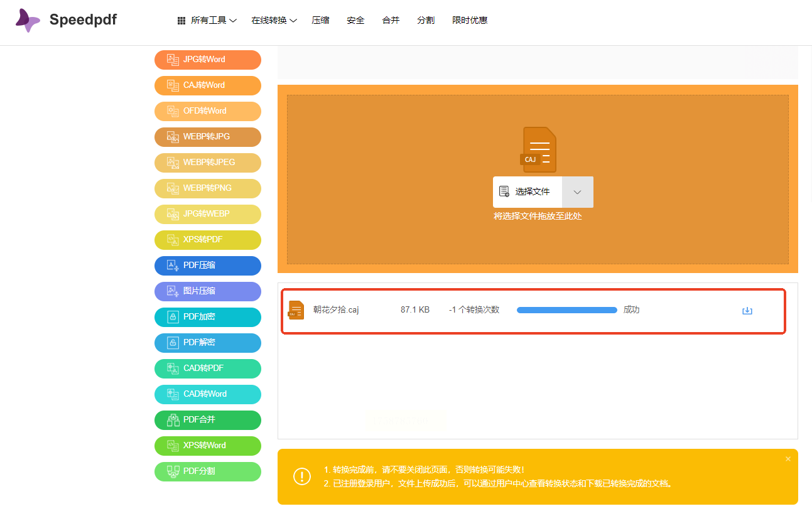Click the WEBP转JPG converter button
This screenshot has height=521, width=812.
click(x=207, y=137)
